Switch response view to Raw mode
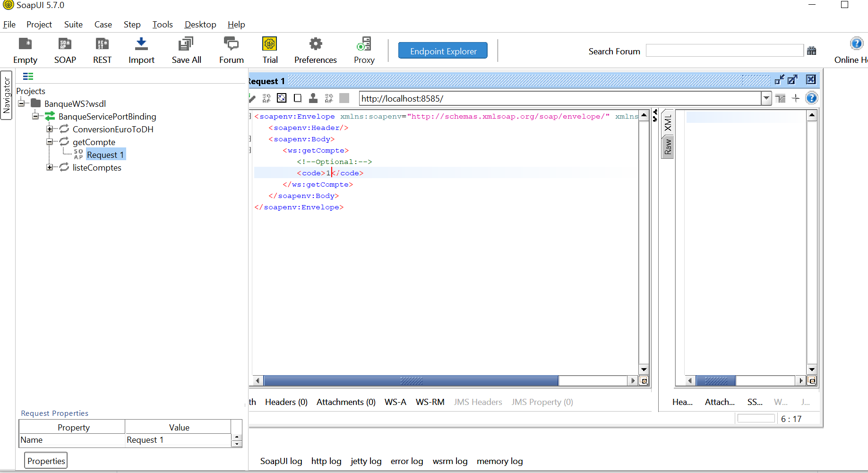Image resolution: width=868 pixels, height=473 pixels. [x=667, y=146]
